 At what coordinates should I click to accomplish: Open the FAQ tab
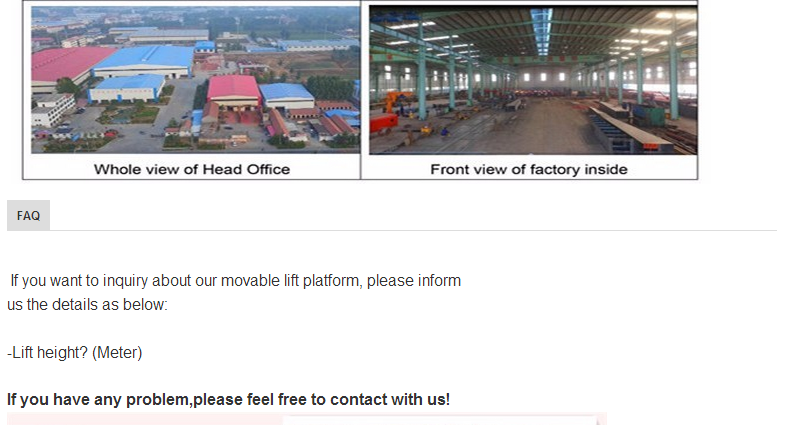click(28, 215)
